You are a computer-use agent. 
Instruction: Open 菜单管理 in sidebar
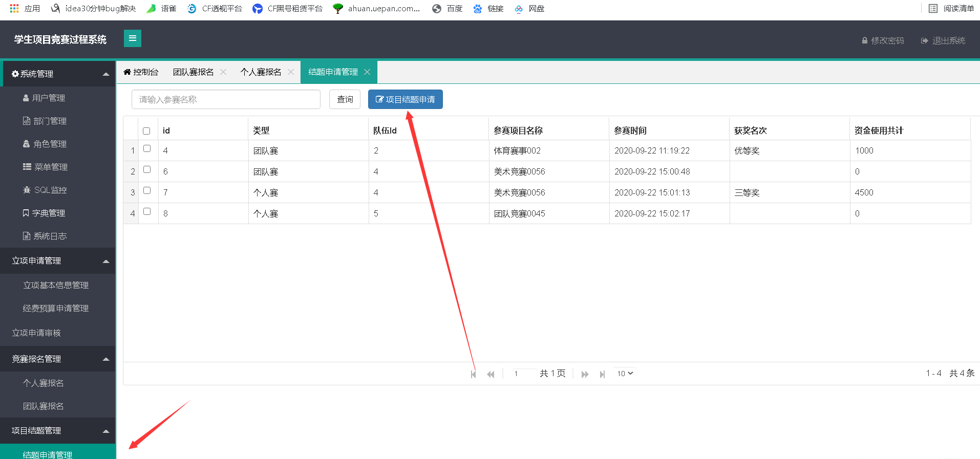coord(58,167)
